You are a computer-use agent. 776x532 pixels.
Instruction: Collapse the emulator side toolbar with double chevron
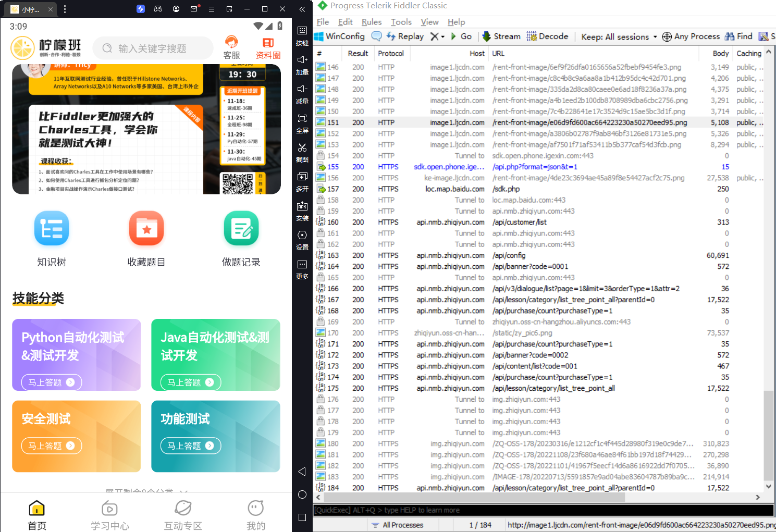click(302, 9)
